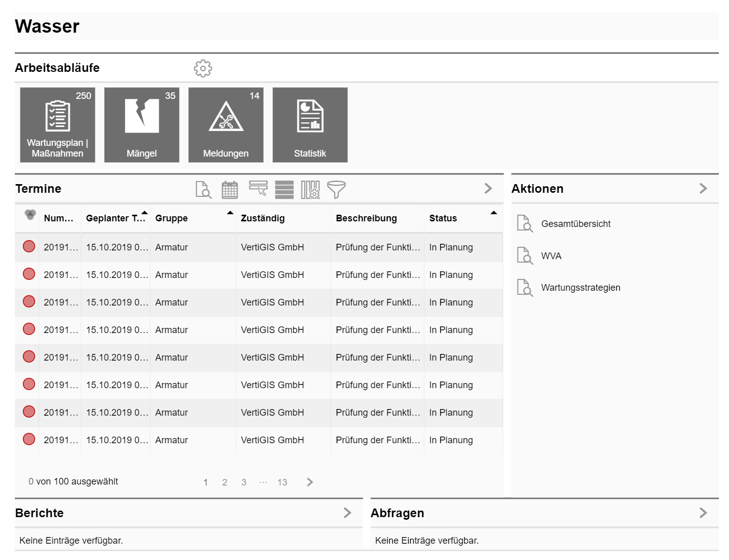The height and width of the screenshot is (560, 729).
Task: Click 'Keine Einträge verfügbar.' under Berichte
Action: point(71,541)
